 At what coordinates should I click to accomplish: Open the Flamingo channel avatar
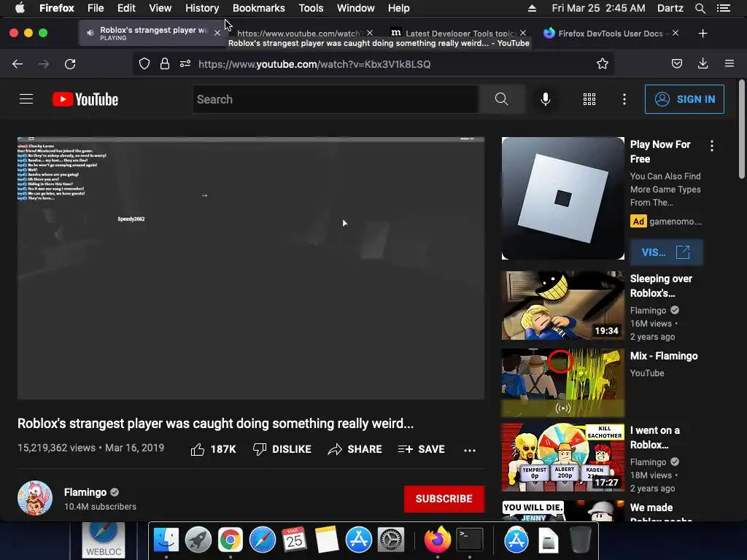coord(35,498)
